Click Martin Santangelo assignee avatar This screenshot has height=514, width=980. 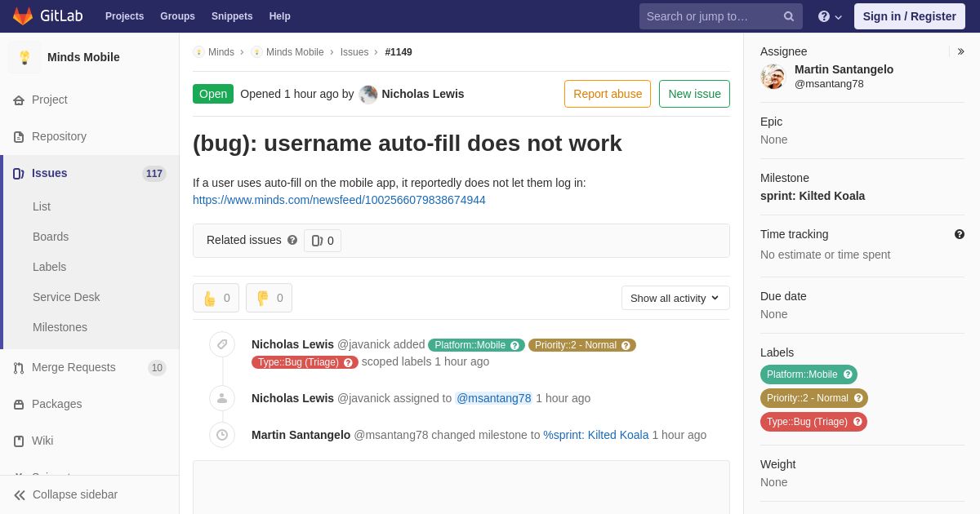click(773, 77)
